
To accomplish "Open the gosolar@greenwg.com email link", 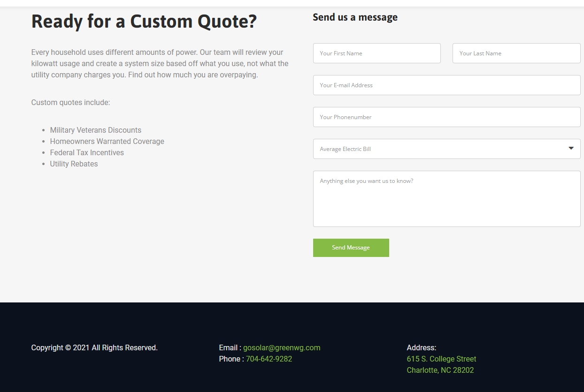I will [x=282, y=348].
